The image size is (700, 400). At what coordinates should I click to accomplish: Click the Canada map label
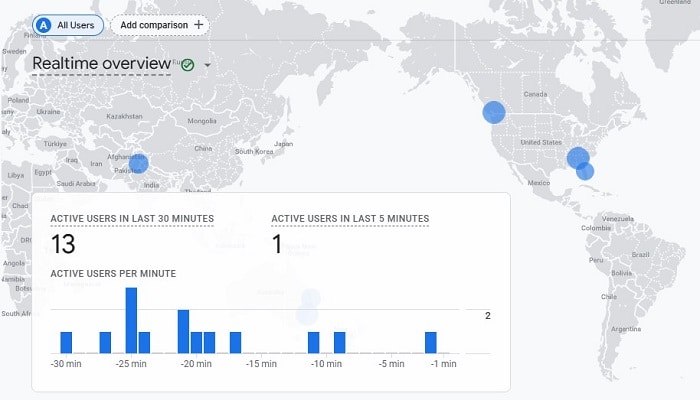tap(535, 94)
